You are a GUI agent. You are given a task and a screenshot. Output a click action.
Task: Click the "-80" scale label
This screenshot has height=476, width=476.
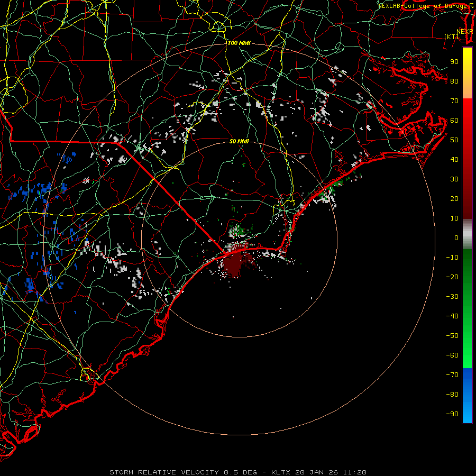[x=452, y=395]
